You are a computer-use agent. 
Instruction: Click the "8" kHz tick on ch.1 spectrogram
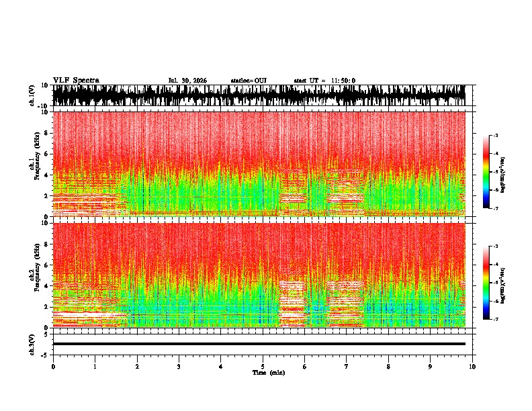[x=47, y=133]
